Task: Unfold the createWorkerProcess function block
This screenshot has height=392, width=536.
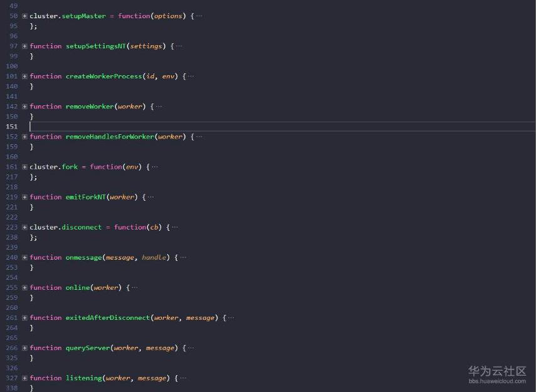Action: [x=24, y=77]
